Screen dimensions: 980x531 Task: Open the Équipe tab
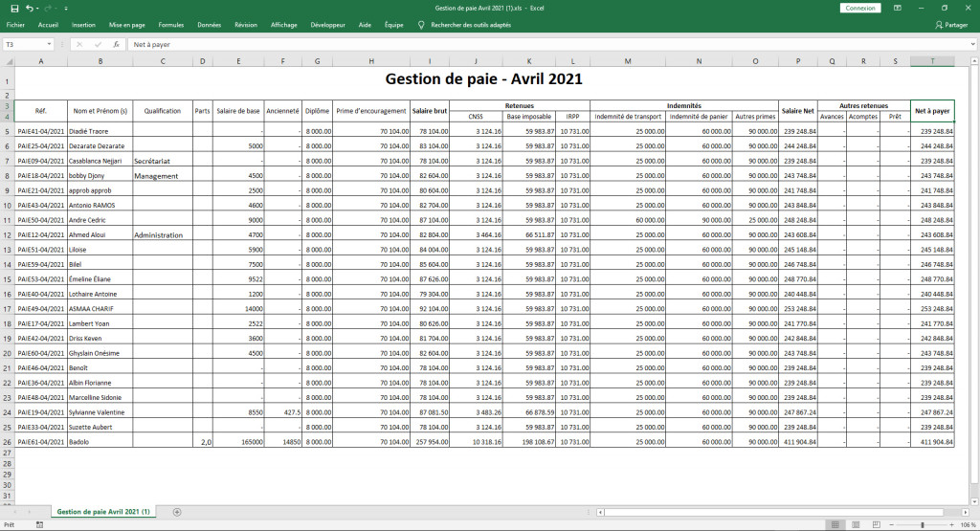[x=393, y=25]
